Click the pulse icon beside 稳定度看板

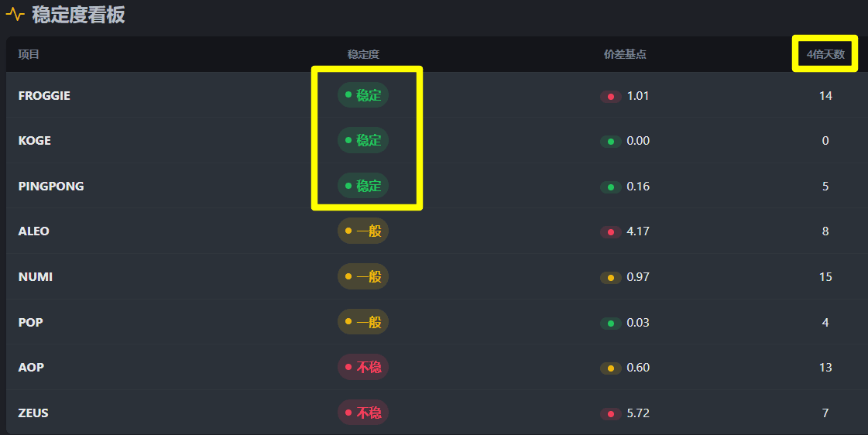15,14
